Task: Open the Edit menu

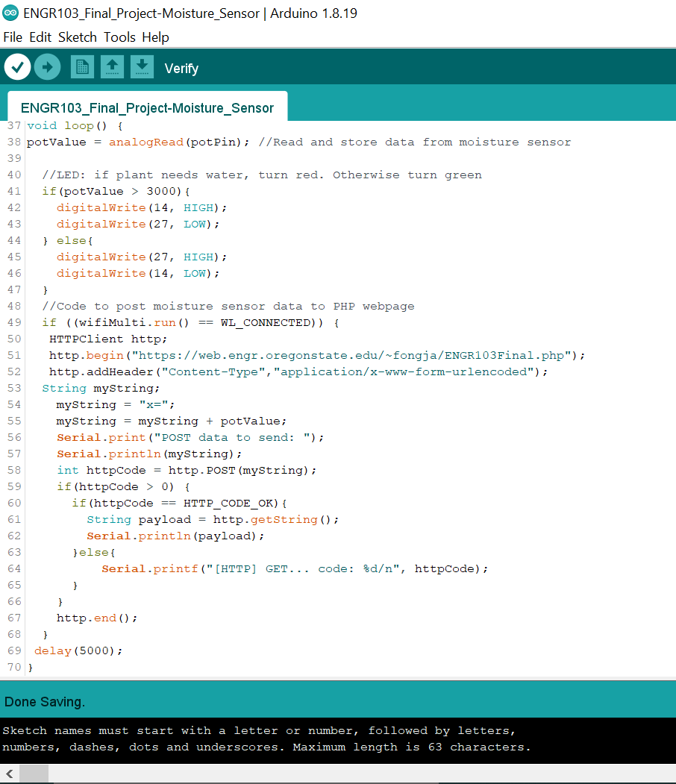Action: click(x=40, y=37)
